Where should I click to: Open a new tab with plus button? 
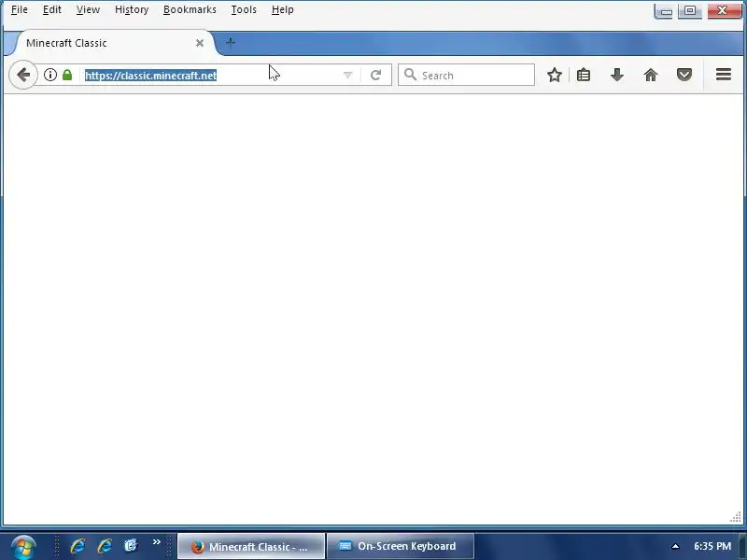point(230,43)
